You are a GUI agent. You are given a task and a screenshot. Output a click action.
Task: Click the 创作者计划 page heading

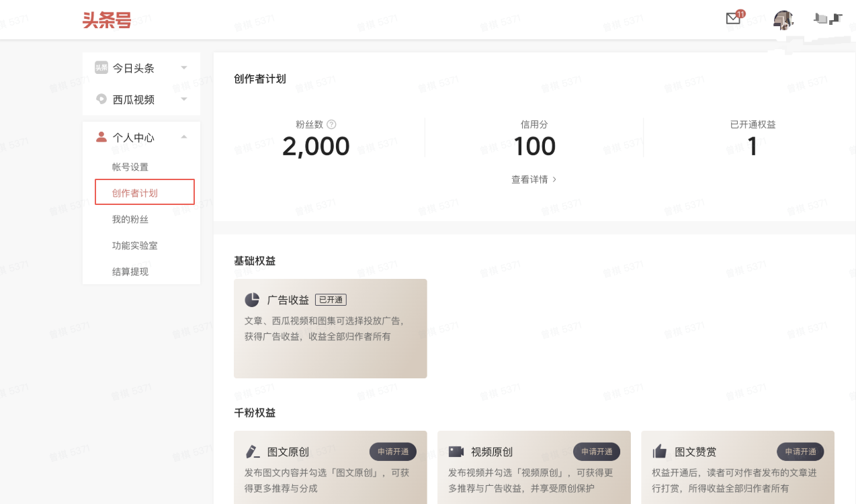click(x=260, y=79)
